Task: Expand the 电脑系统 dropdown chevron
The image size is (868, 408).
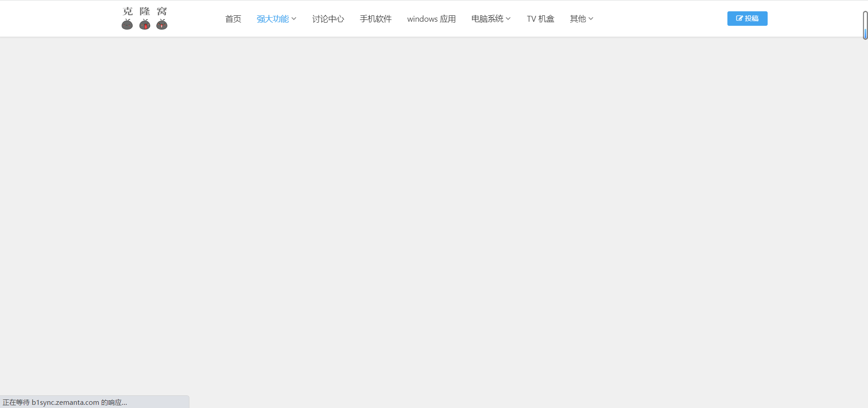Action: 508,19
